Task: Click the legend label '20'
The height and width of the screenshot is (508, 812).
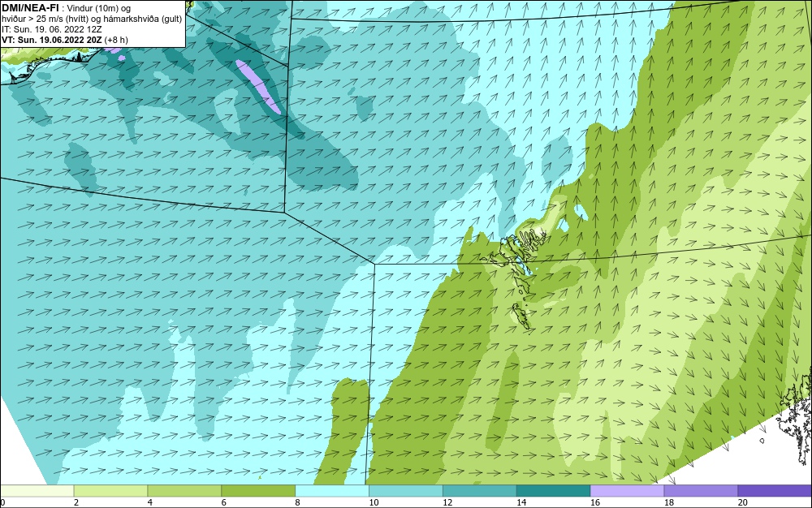Action: pyautogui.click(x=743, y=502)
